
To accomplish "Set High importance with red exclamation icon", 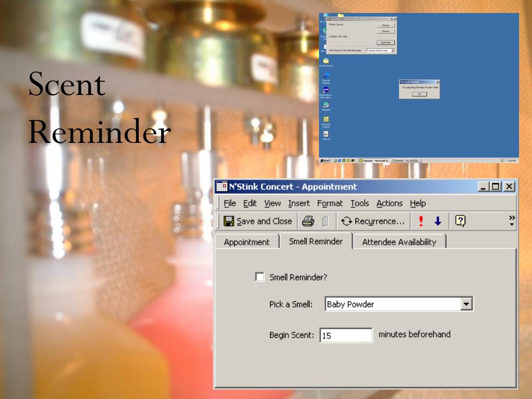I will [421, 221].
